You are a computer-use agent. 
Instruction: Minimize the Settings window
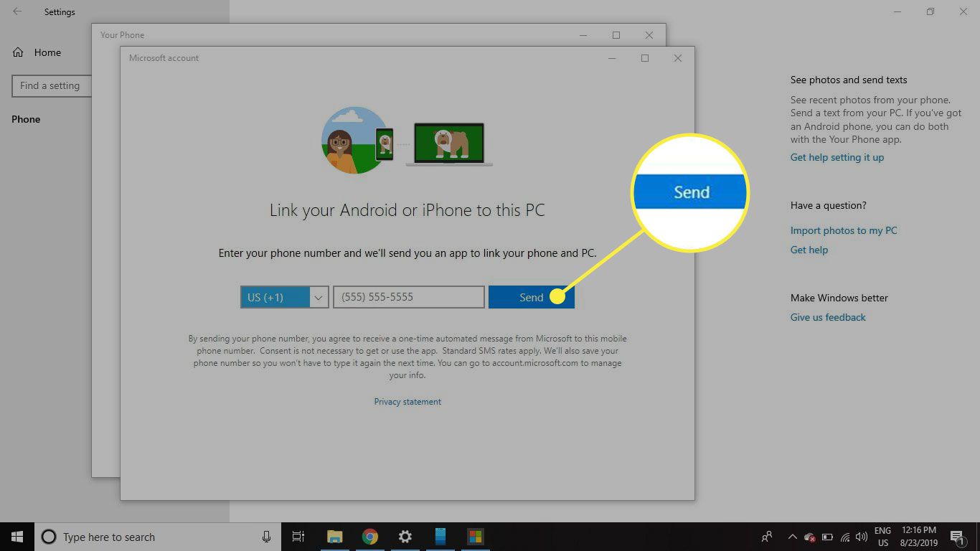point(897,11)
